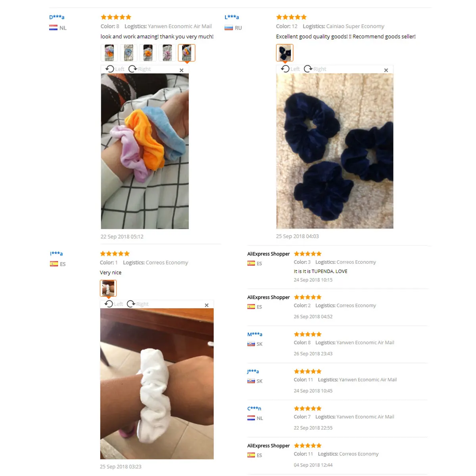This screenshot has height=476, width=476.
Task: Rotate right on the white scrunchie photo
Action: coord(138,304)
